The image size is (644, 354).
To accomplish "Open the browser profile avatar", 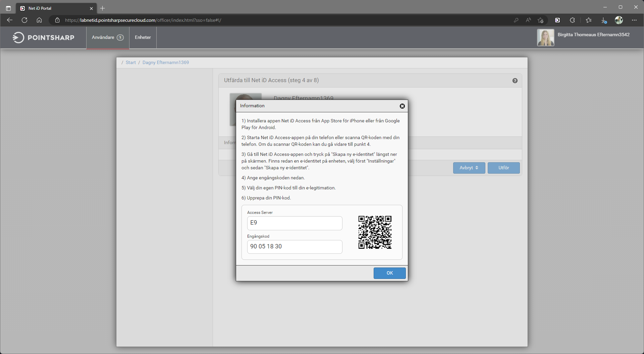I will pyautogui.click(x=619, y=20).
